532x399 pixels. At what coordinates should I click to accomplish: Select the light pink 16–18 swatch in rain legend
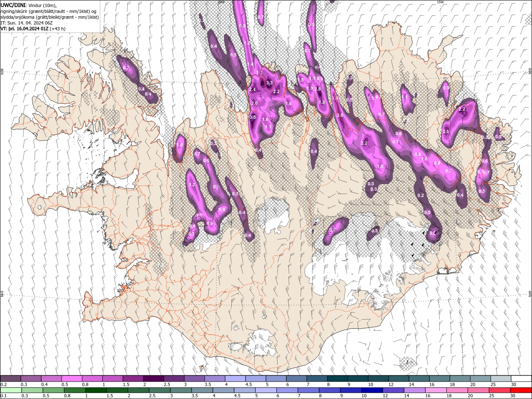[x=436, y=390]
